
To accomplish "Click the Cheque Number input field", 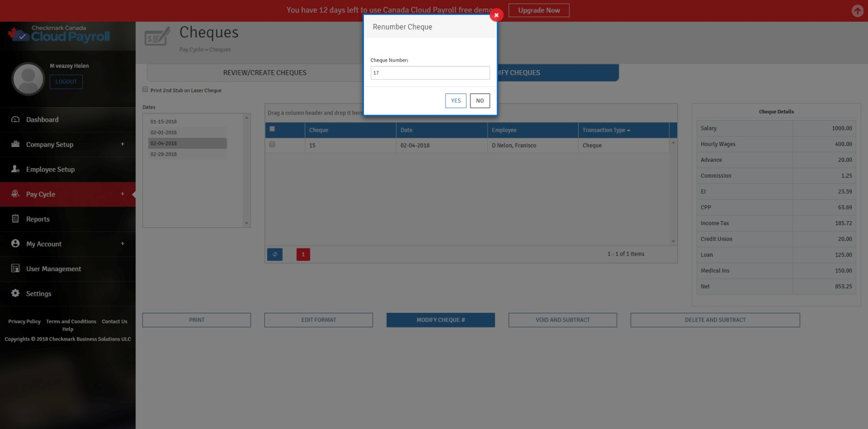I will pos(430,73).
